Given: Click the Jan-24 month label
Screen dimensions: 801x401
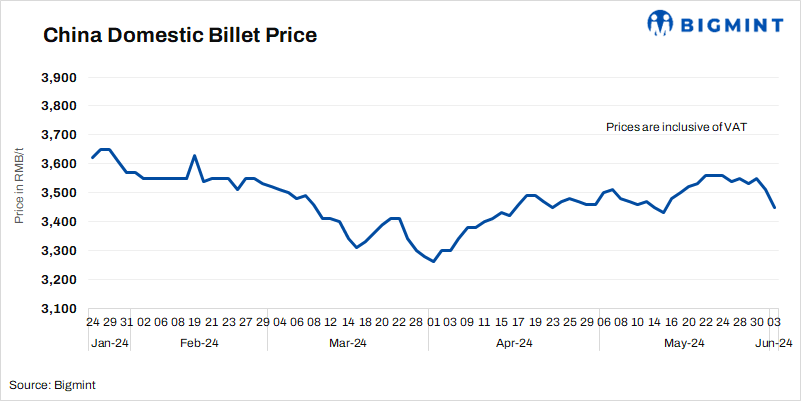Looking at the screenshot, I should tap(109, 343).
